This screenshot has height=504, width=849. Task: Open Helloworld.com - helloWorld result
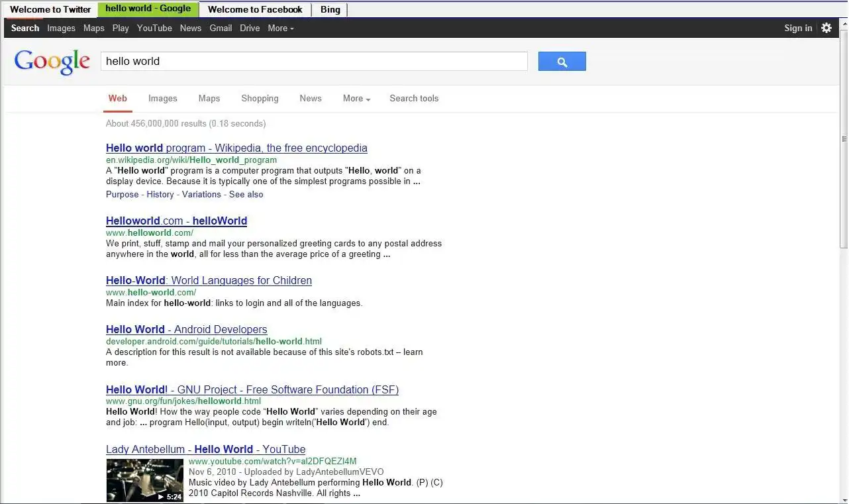[x=176, y=221]
